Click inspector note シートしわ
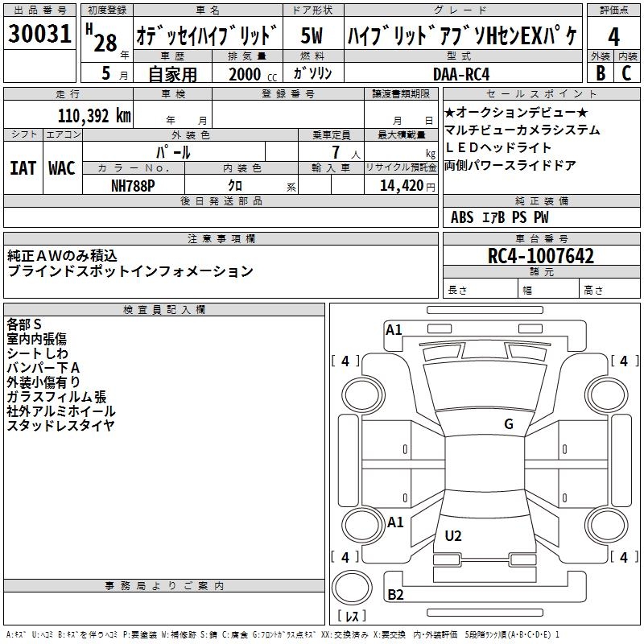The image size is (644, 644). 37,353
